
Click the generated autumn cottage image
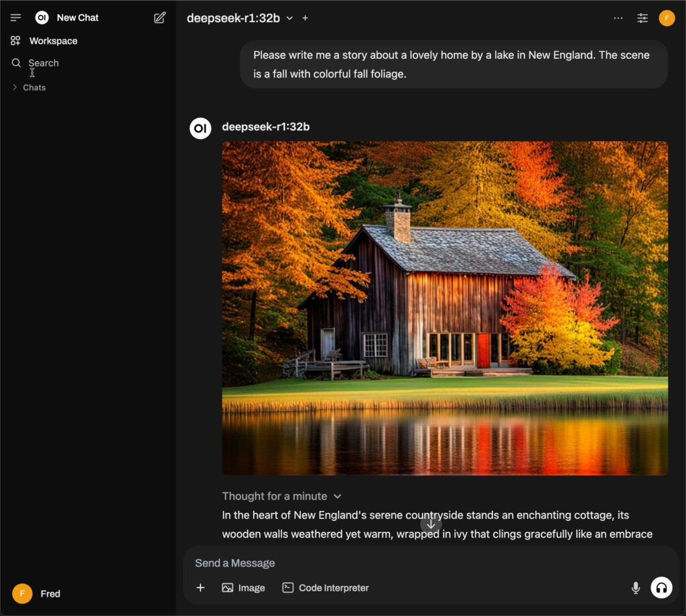pyautogui.click(x=445, y=308)
